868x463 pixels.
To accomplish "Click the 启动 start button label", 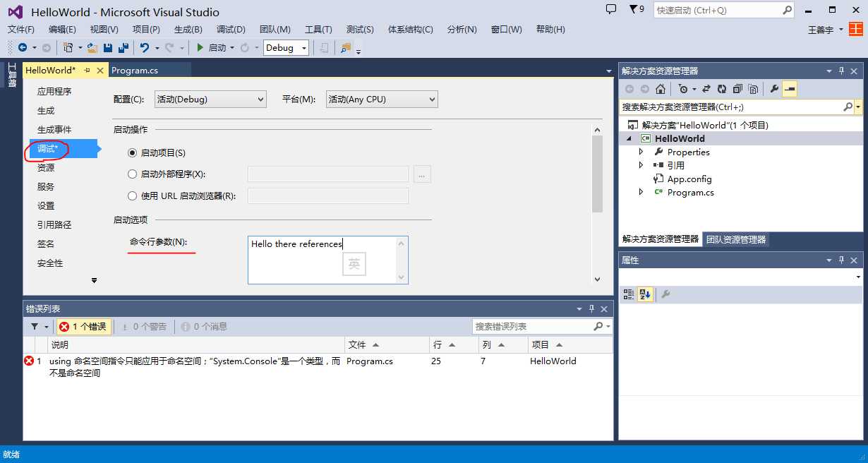I will [x=217, y=47].
